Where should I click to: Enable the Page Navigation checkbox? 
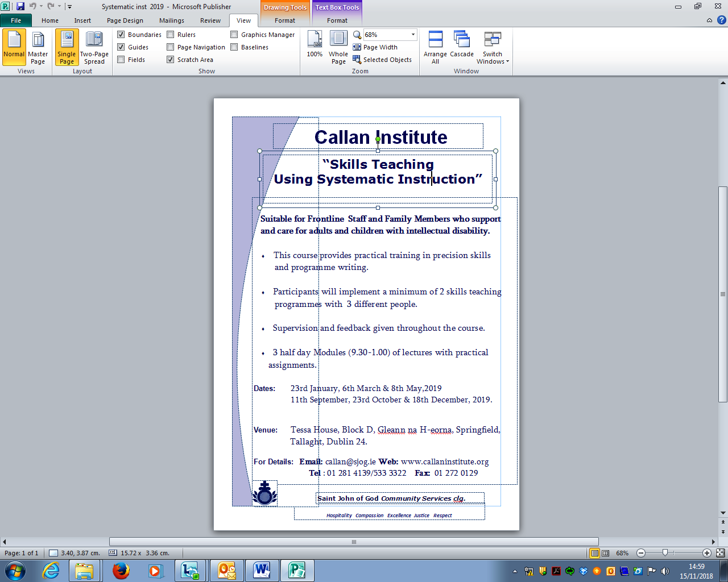coord(170,47)
